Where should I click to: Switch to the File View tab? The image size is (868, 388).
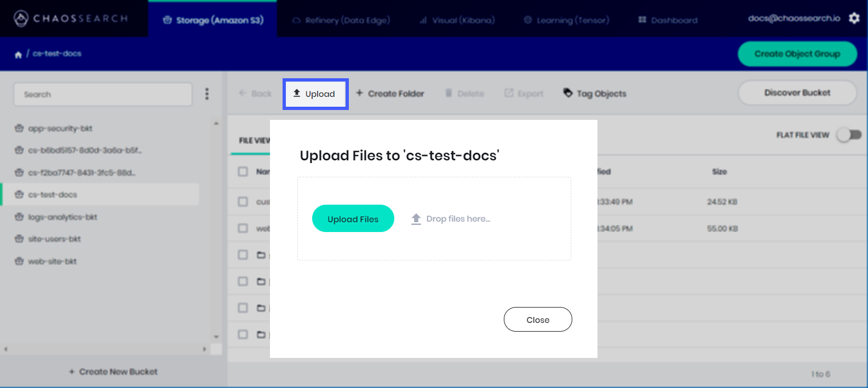[x=254, y=141]
